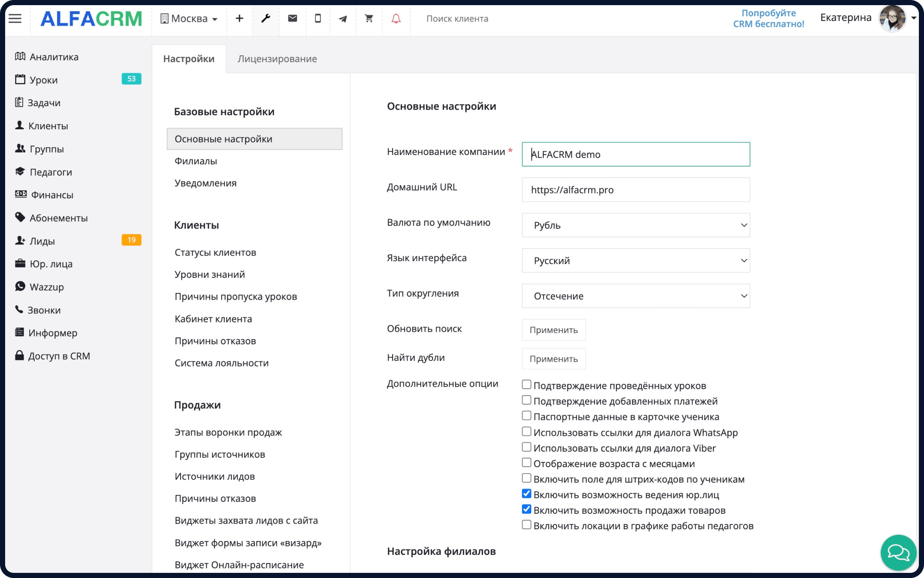Click the Поиск клиента search field
The width and height of the screenshot is (924, 578).
[458, 18]
